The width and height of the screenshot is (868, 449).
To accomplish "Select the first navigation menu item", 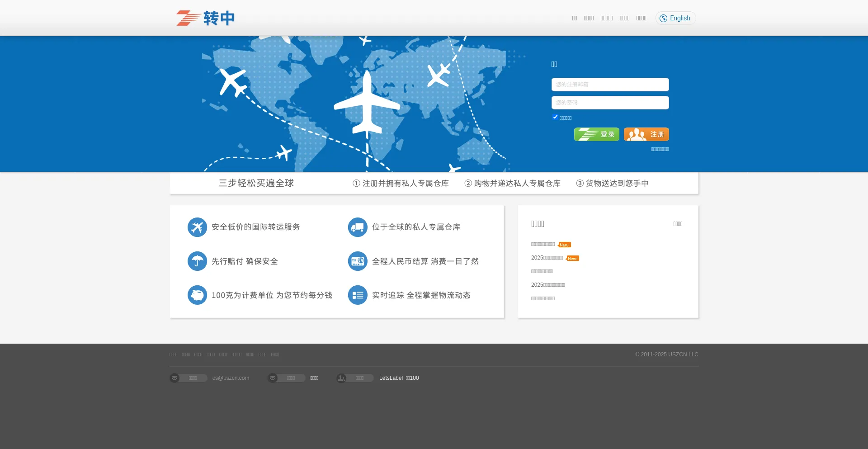I will point(574,18).
